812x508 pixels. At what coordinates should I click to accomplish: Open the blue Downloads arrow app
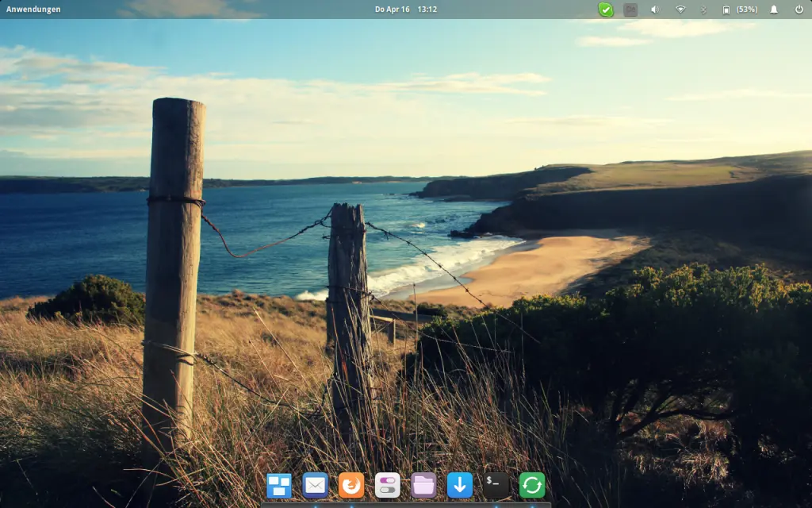click(460, 485)
